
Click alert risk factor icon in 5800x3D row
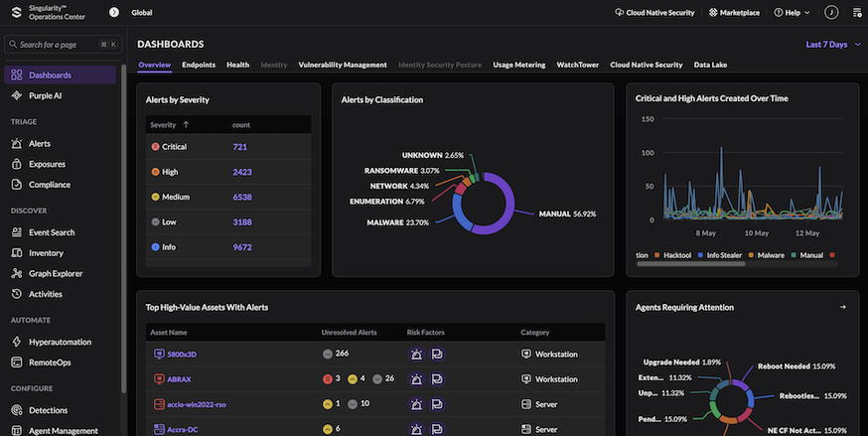click(x=416, y=355)
